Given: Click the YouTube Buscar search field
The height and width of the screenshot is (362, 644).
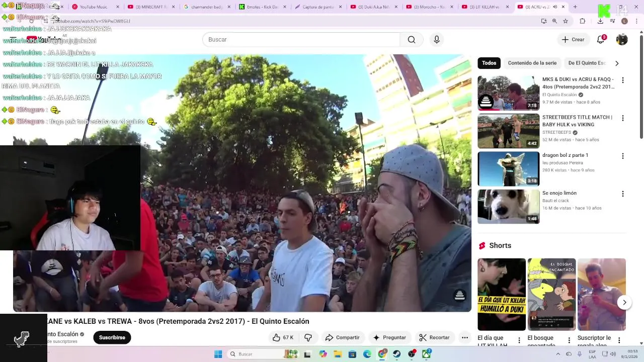Looking at the screenshot, I should click(301, 40).
